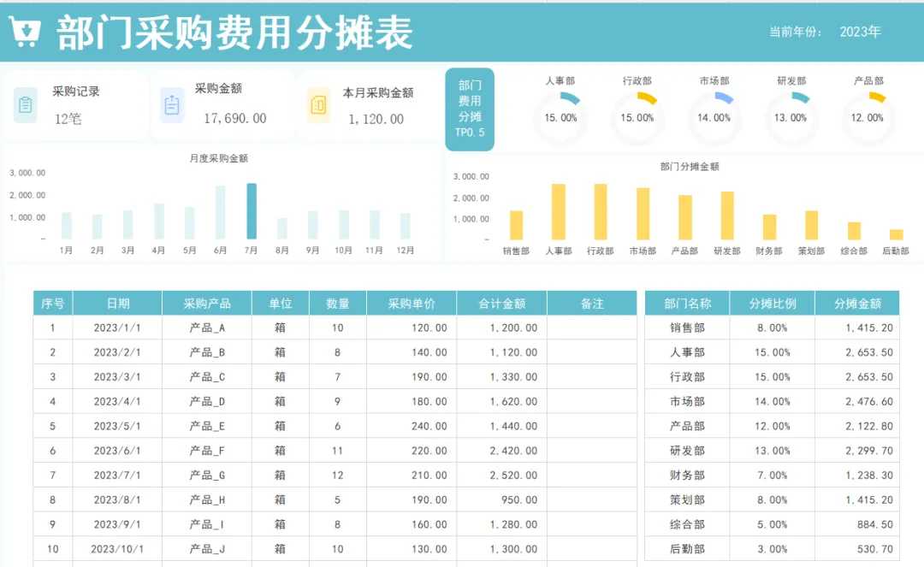The image size is (924, 567).
Task: Click the 2023年 current year value
Action: click(x=861, y=32)
